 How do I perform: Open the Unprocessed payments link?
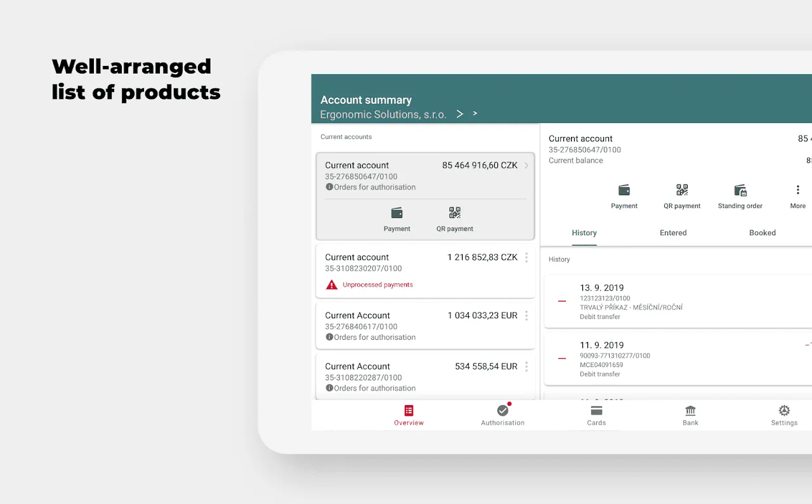377,285
